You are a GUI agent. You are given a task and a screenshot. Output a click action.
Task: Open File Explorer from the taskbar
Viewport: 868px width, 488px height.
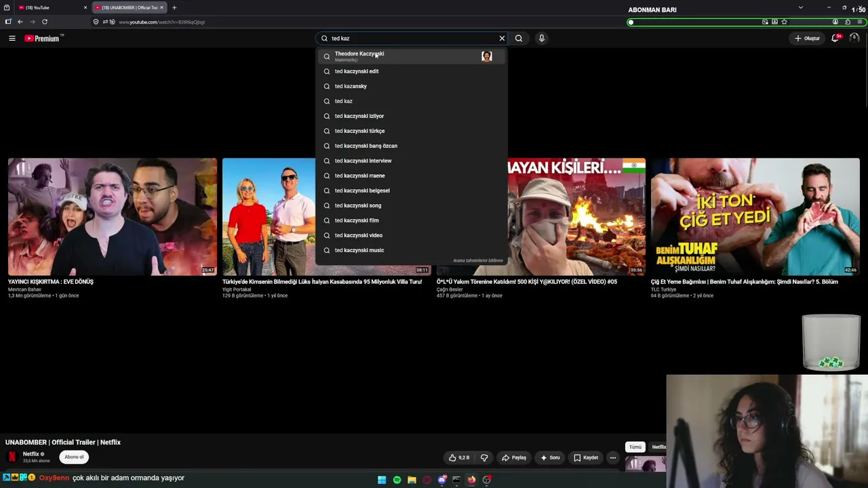pos(412,480)
